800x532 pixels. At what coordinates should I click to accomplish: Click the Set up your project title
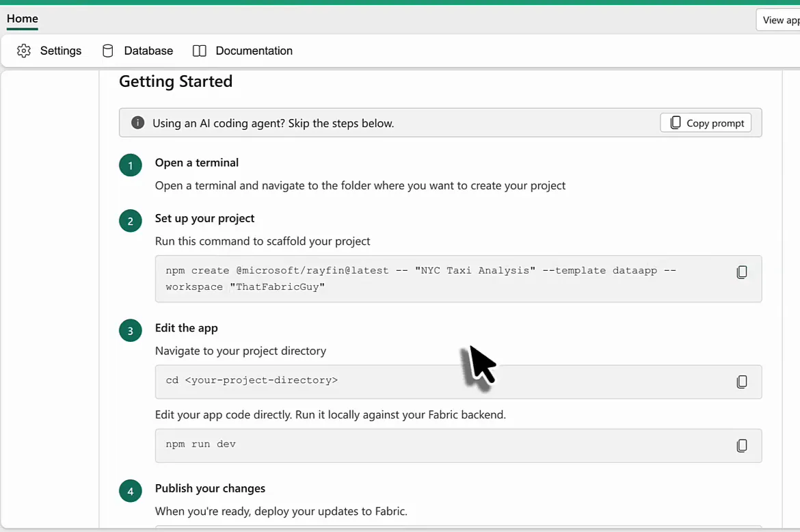pyautogui.click(x=204, y=218)
